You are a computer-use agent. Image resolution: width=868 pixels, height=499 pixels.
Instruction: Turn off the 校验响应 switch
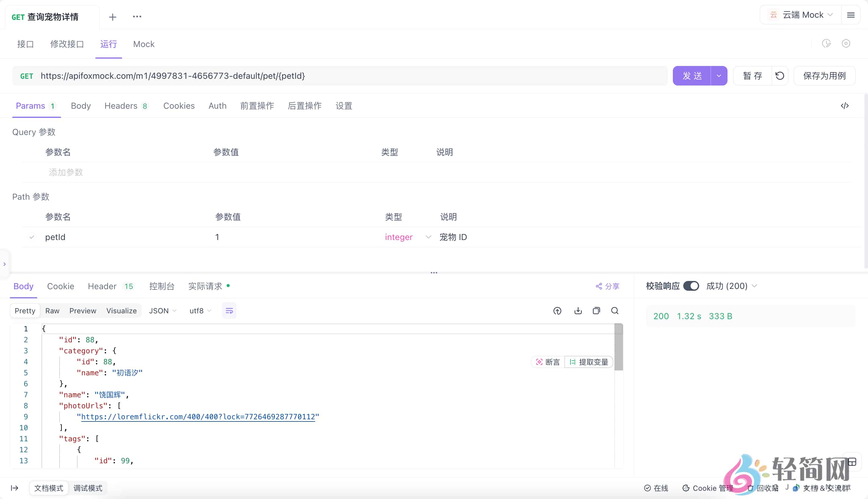coord(691,286)
